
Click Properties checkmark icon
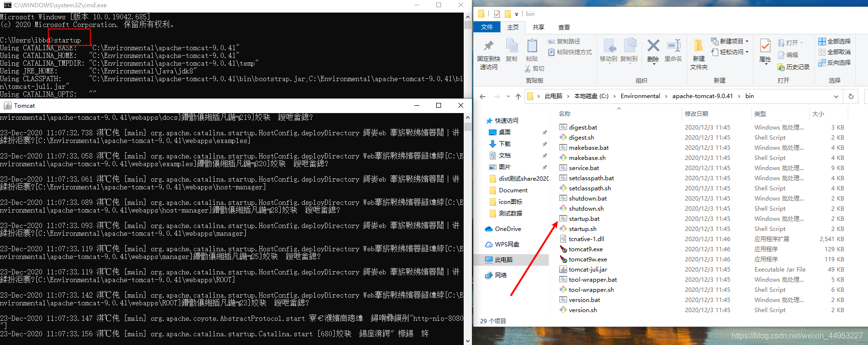[765, 46]
